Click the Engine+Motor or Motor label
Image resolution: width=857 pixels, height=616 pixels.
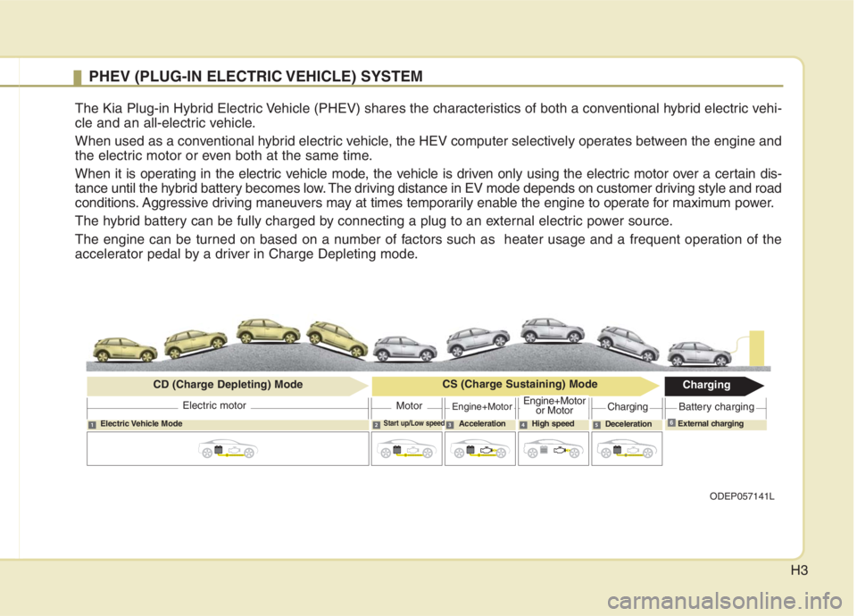click(553, 405)
